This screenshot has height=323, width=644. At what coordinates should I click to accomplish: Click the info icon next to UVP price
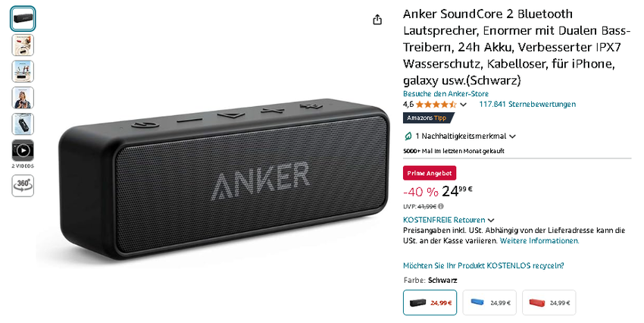pos(441,206)
